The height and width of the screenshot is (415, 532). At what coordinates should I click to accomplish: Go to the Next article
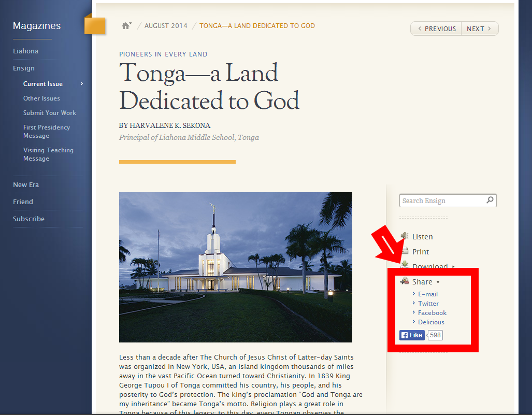click(x=480, y=29)
